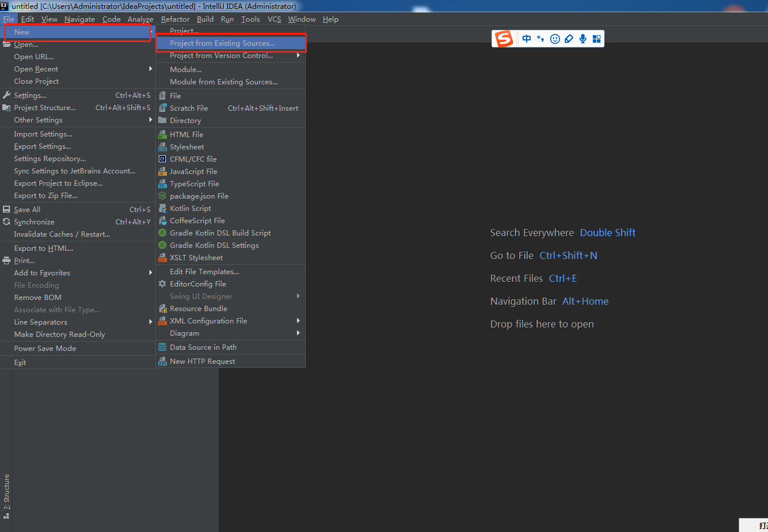Choose Edit File Templates entry
The height and width of the screenshot is (532, 768).
(x=231, y=272)
